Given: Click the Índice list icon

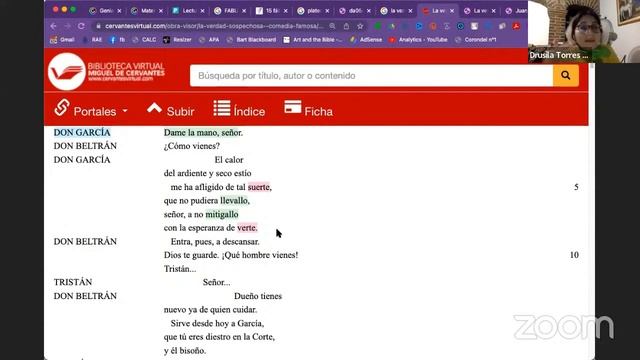Looking at the screenshot, I should (222, 108).
